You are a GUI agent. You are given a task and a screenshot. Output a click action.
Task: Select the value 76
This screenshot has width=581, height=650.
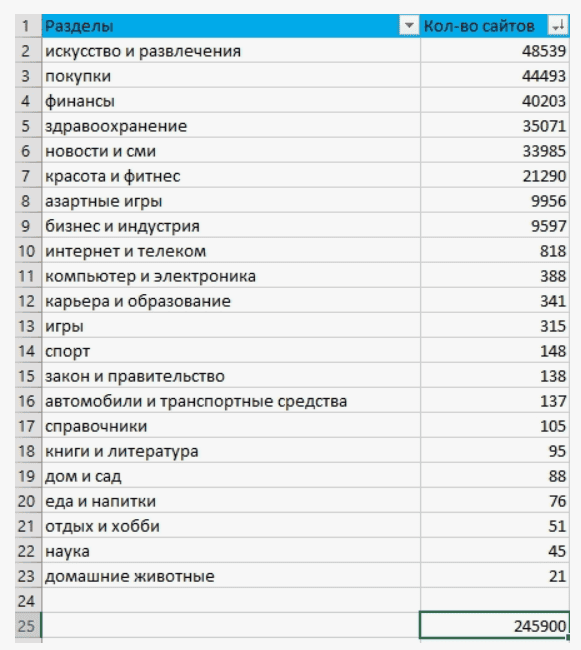coord(495,501)
